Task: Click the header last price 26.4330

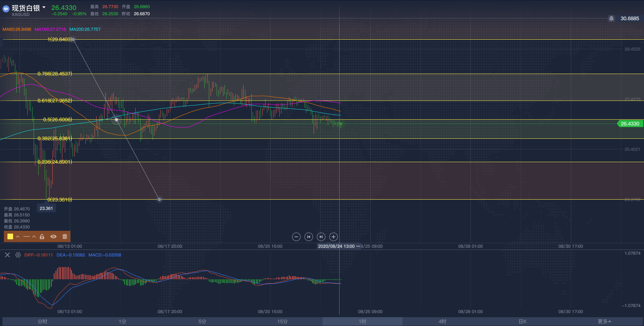Action: pyautogui.click(x=64, y=7)
